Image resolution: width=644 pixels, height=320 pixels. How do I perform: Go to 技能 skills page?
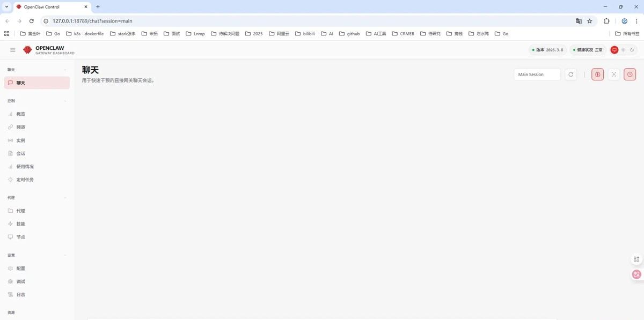pyautogui.click(x=37, y=224)
